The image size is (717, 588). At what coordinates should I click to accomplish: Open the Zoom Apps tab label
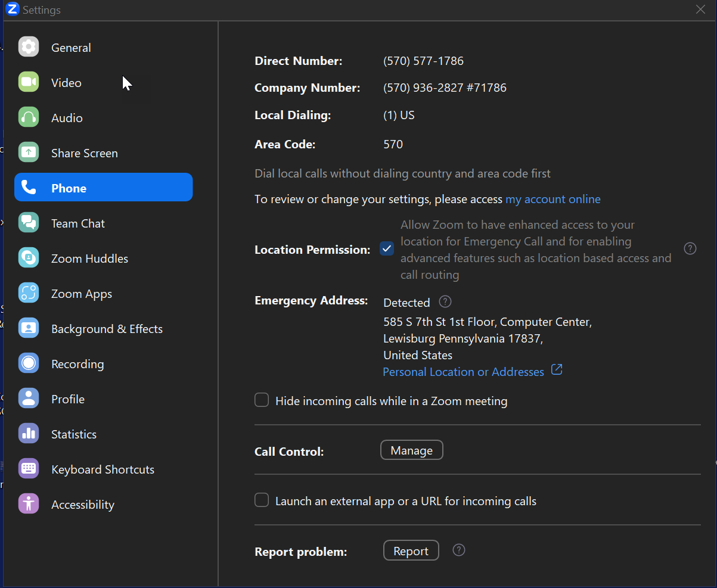82,294
